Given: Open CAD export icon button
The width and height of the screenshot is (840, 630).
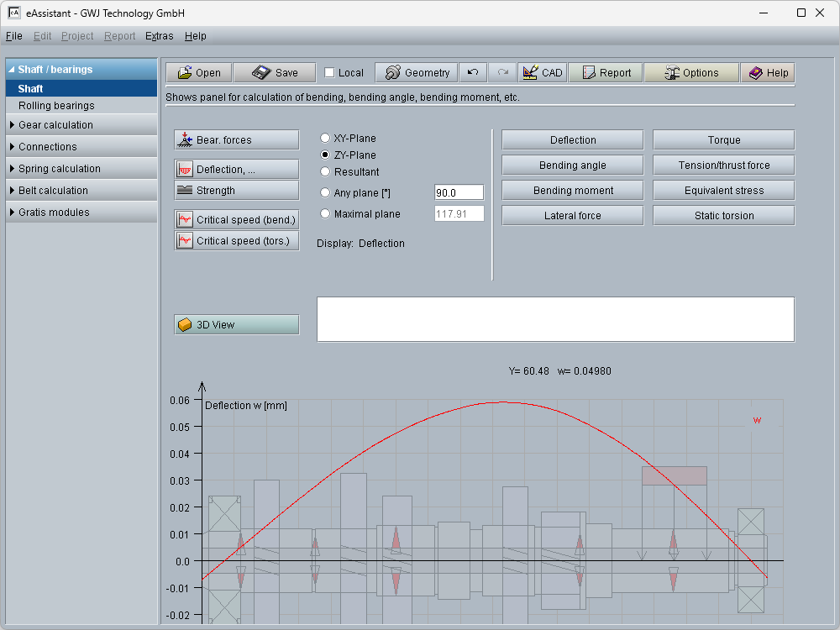Looking at the screenshot, I should pyautogui.click(x=530, y=73).
